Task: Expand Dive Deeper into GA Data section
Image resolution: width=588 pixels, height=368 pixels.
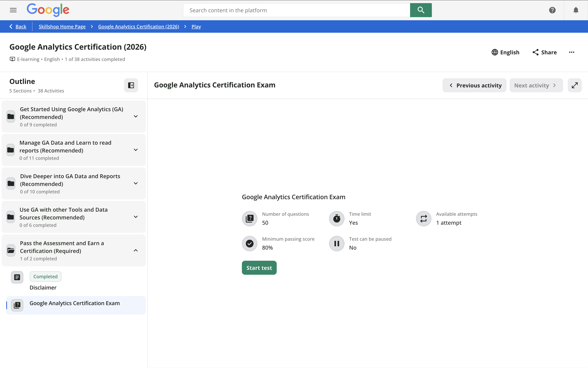Action: (x=136, y=183)
